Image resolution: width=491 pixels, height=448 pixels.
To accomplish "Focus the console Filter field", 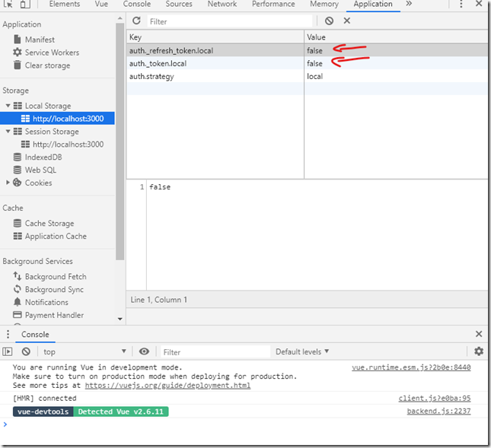I will (x=215, y=352).
